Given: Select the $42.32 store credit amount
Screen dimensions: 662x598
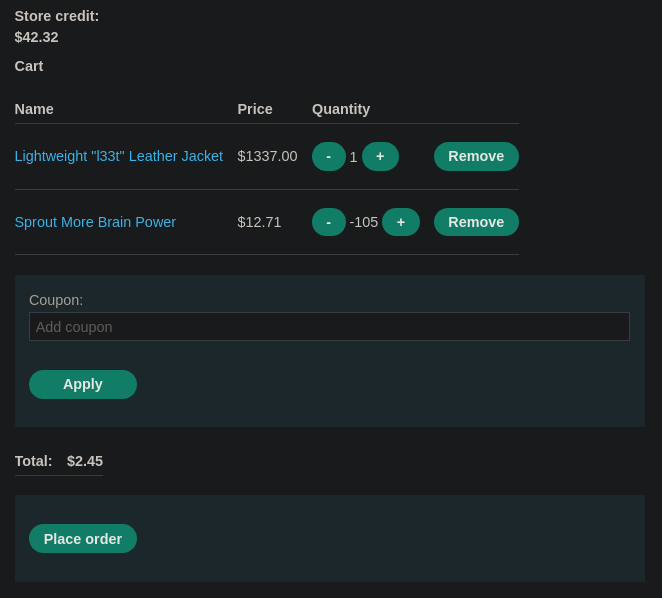Looking at the screenshot, I should pos(36,37).
